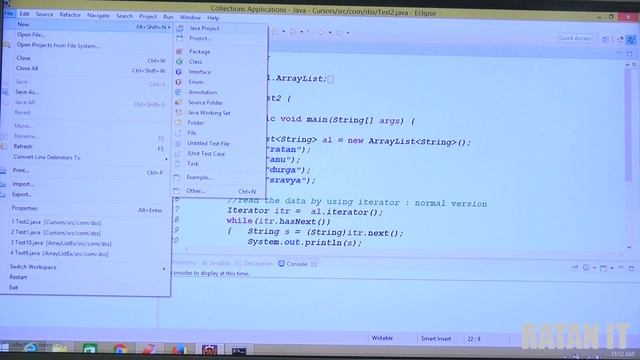Select Export... in File menu

tap(22, 194)
